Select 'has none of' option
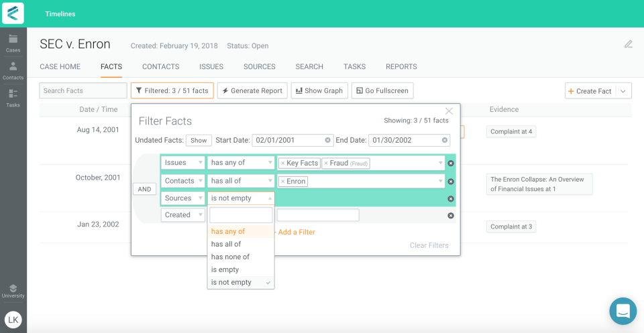This screenshot has width=644, height=333. pyautogui.click(x=241, y=257)
